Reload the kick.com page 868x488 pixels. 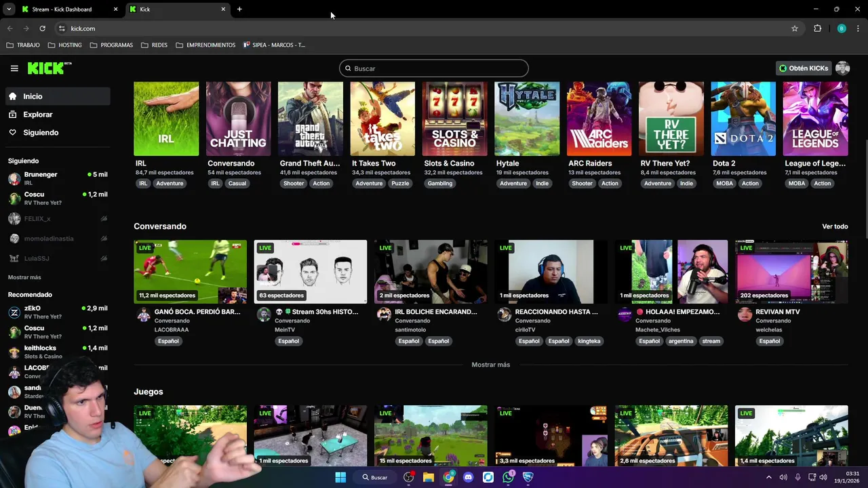pos(42,28)
